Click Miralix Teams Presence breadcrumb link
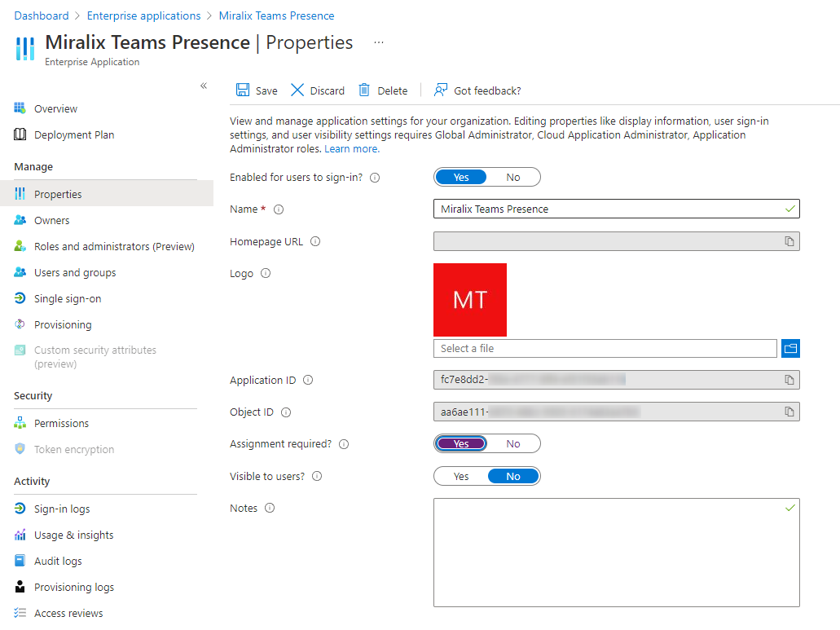The width and height of the screenshot is (840, 630). pos(276,15)
